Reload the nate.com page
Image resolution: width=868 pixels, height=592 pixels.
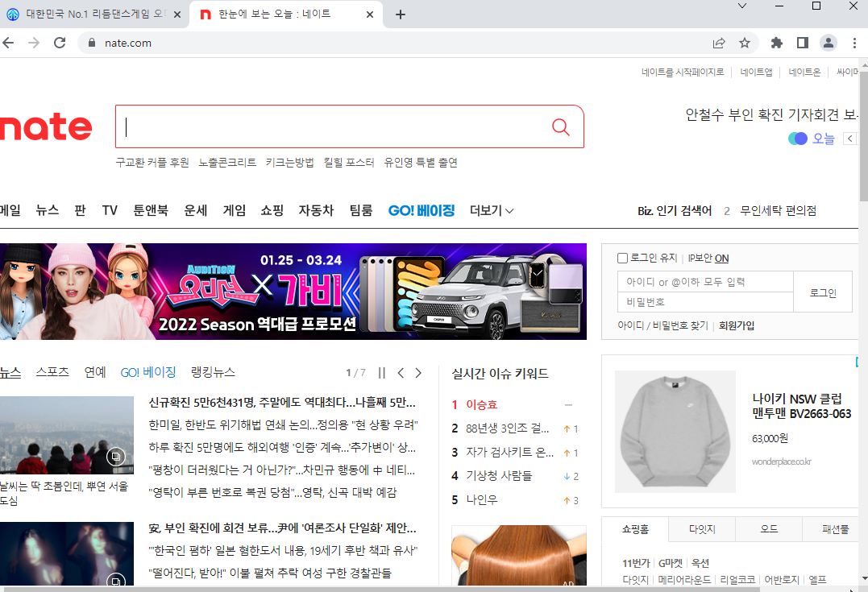click(60, 43)
